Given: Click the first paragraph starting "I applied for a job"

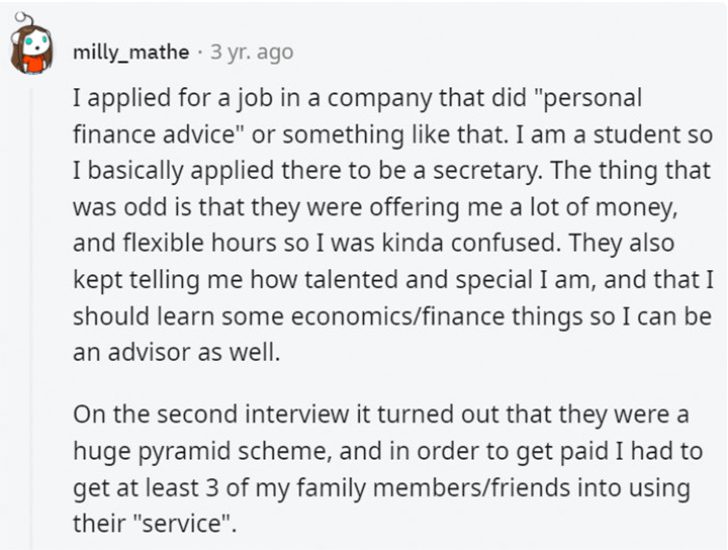Looking at the screenshot, I should (x=393, y=225).
